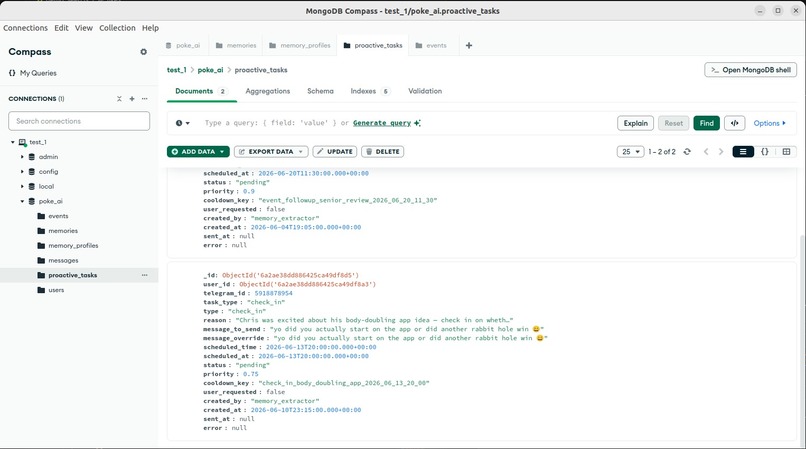Open the View menu
Image resolution: width=806 pixels, height=449 pixels.
[x=84, y=28]
